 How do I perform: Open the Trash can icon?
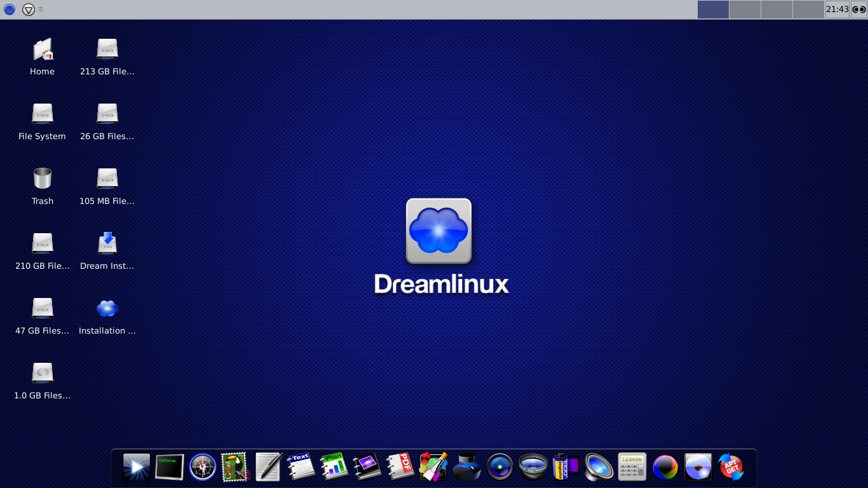click(x=43, y=179)
